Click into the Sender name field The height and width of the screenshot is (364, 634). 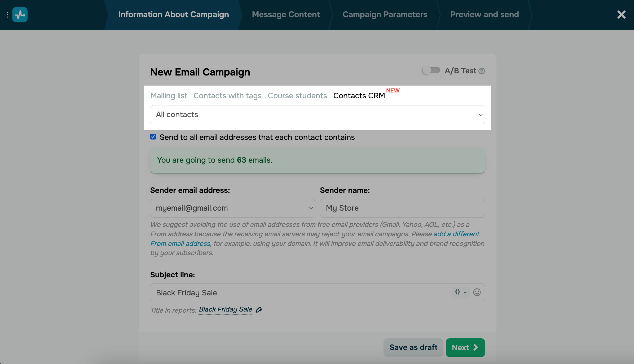(x=402, y=208)
